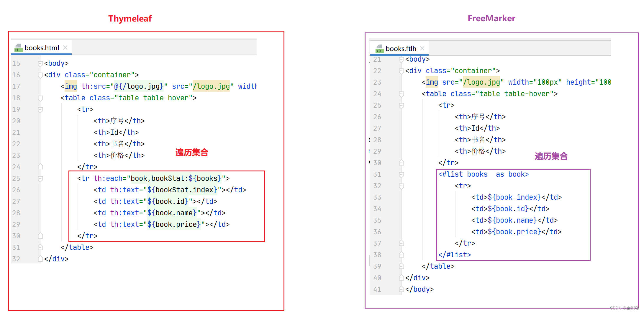Click <th>序号</th> in books.html
Image resolution: width=644 pixels, height=313 pixels.
119,121
